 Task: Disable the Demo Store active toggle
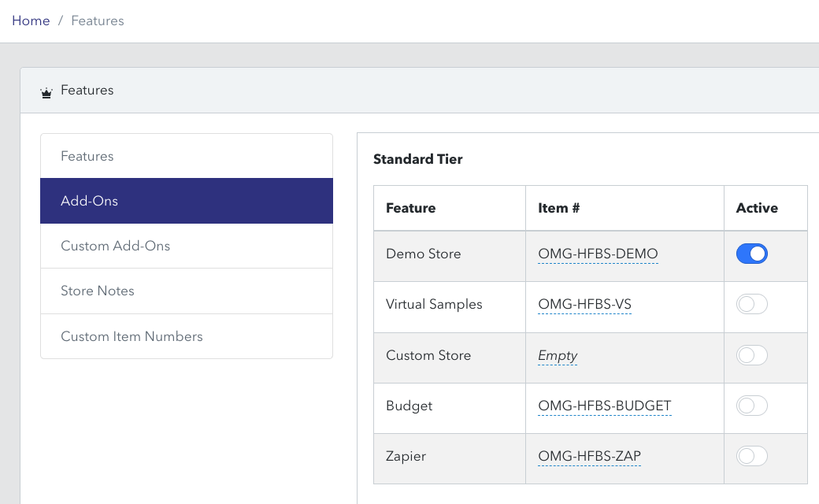click(751, 254)
